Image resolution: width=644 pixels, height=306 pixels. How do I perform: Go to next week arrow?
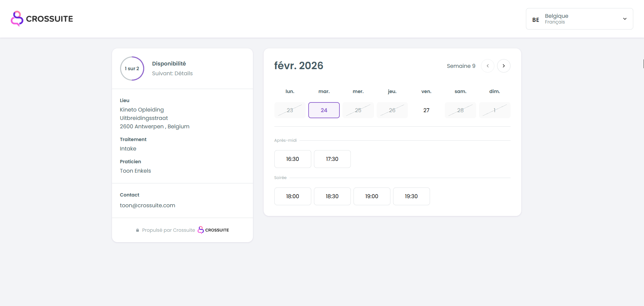[x=503, y=66]
